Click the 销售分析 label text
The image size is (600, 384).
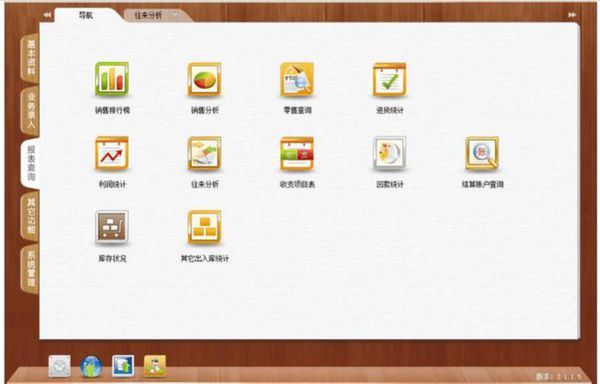(x=205, y=110)
